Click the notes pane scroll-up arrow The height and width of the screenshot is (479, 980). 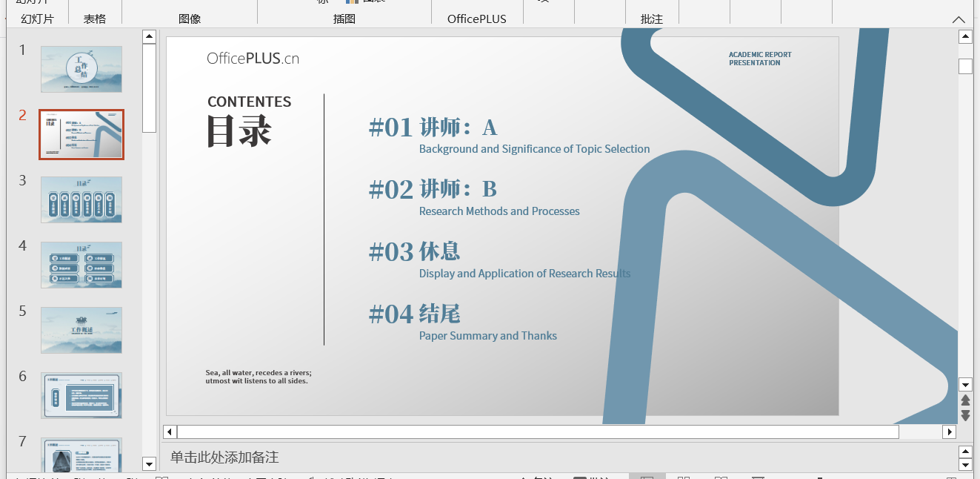coord(965,452)
